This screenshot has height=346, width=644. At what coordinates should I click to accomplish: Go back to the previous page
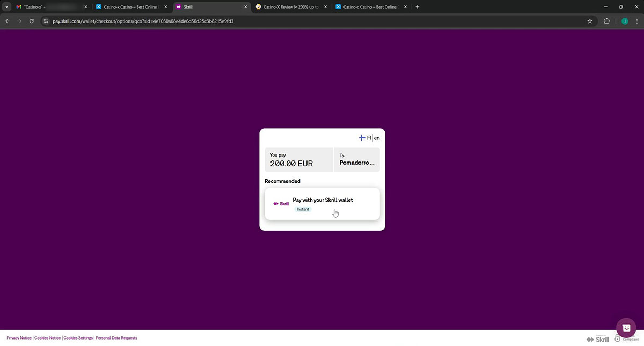pyautogui.click(x=8, y=21)
